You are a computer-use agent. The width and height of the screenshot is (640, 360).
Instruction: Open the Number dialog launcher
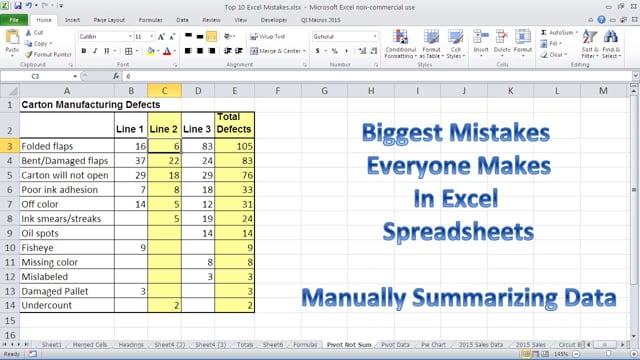click(x=376, y=65)
